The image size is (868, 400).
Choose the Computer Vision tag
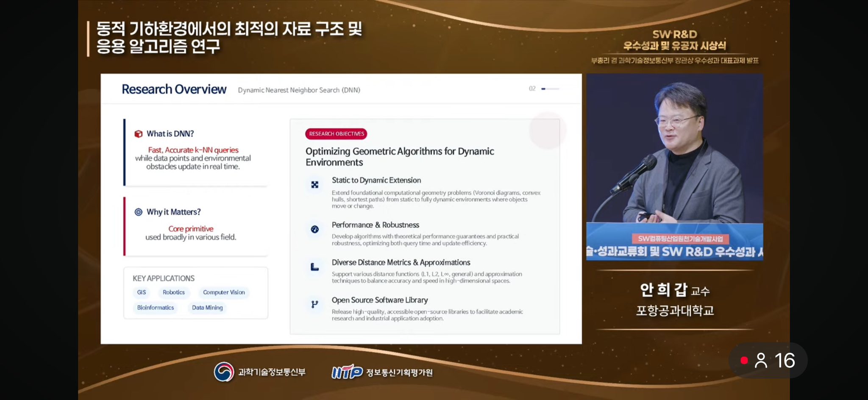[224, 292]
